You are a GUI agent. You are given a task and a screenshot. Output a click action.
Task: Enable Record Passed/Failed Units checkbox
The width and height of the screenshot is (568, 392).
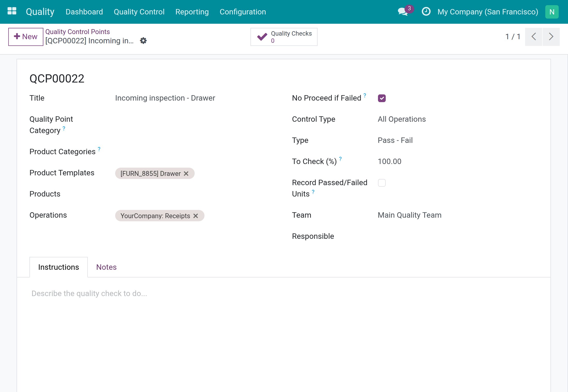[x=382, y=183]
